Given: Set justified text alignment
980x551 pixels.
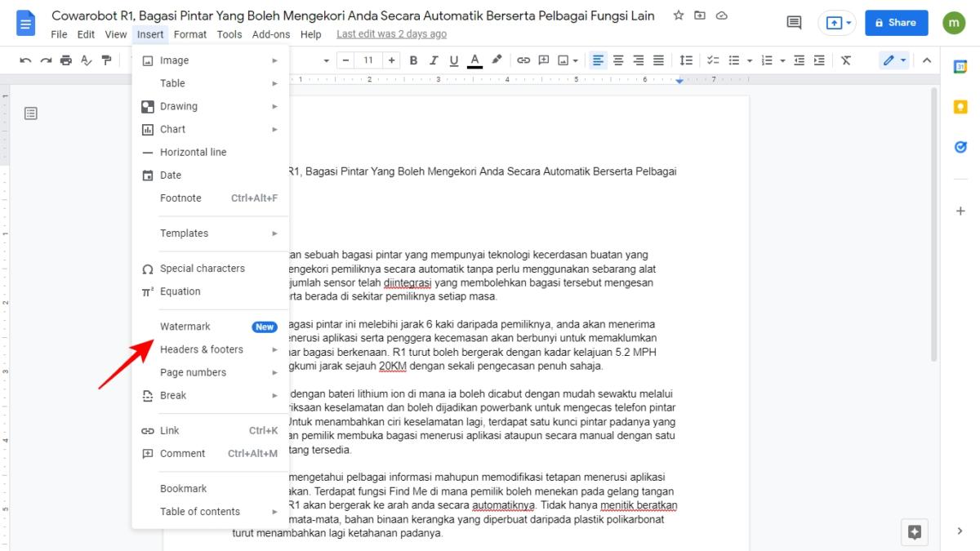Looking at the screenshot, I should [658, 60].
